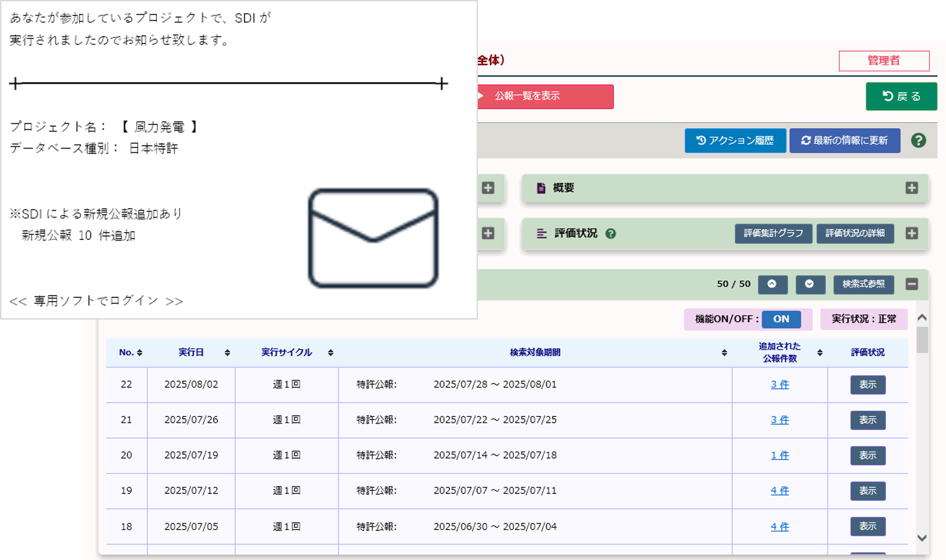Click the 実行状況：正常 status label
The height and width of the screenshot is (560, 946).
[x=864, y=319]
